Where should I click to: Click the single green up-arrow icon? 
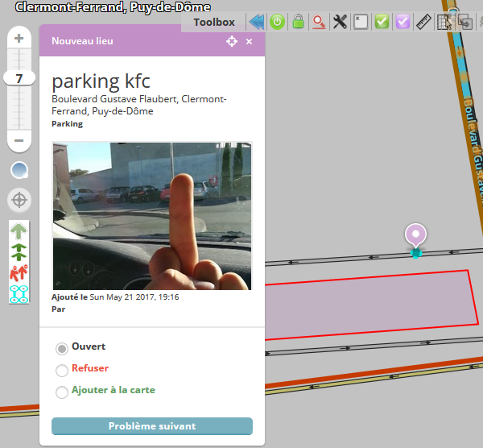(x=19, y=231)
